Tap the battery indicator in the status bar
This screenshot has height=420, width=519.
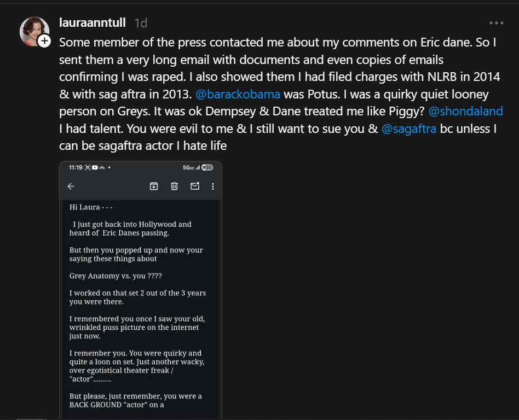pos(206,167)
